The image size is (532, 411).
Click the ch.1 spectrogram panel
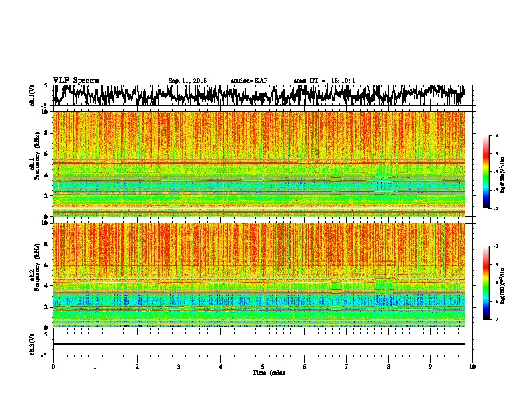pyautogui.click(x=259, y=164)
